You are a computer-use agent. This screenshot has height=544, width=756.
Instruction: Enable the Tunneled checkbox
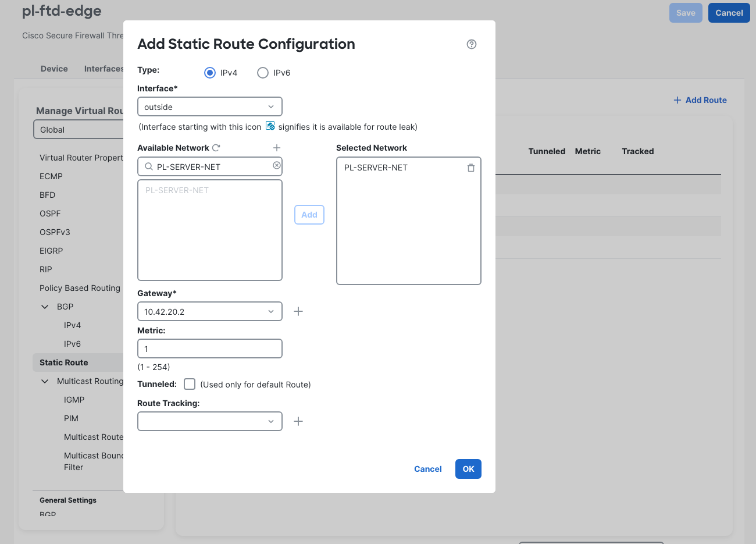tap(190, 384)
